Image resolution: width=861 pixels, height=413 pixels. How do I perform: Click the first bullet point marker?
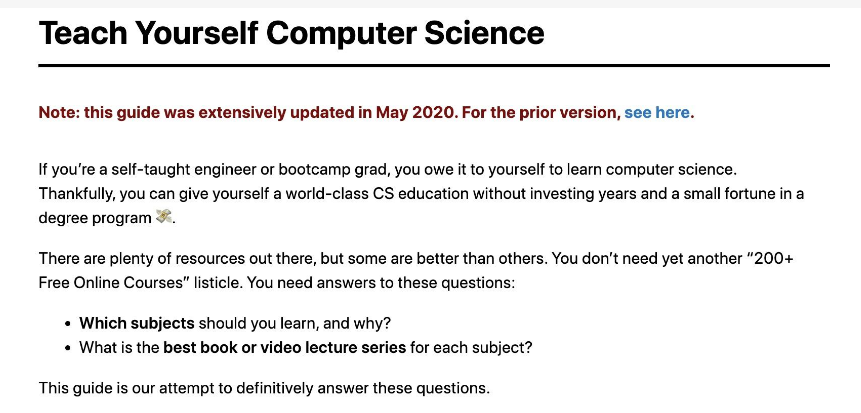(68, 324)
